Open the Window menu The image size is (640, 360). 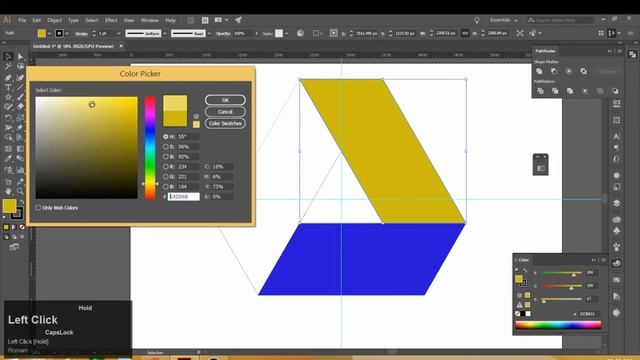click(149, 20)
